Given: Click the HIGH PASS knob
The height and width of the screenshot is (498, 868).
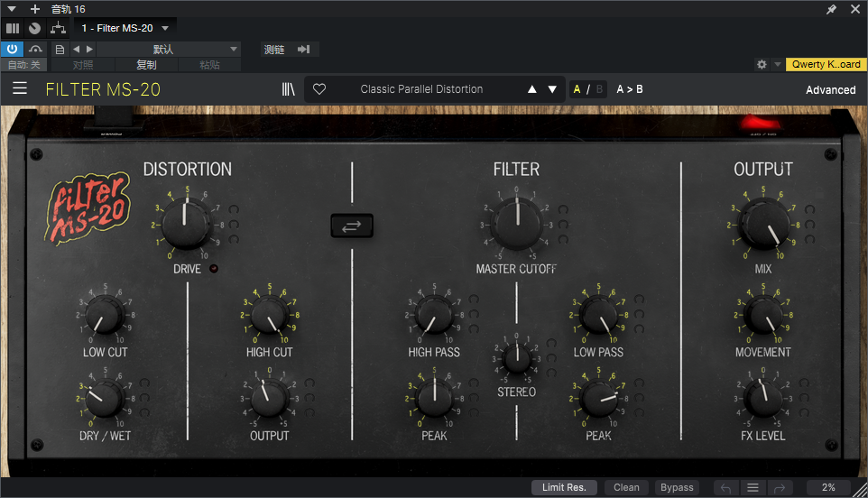Looking at the screenshot, I should 435,314.
